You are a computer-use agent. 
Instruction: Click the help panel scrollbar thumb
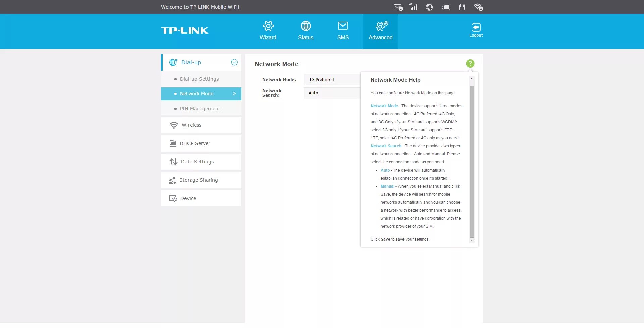tap(472, 161)
